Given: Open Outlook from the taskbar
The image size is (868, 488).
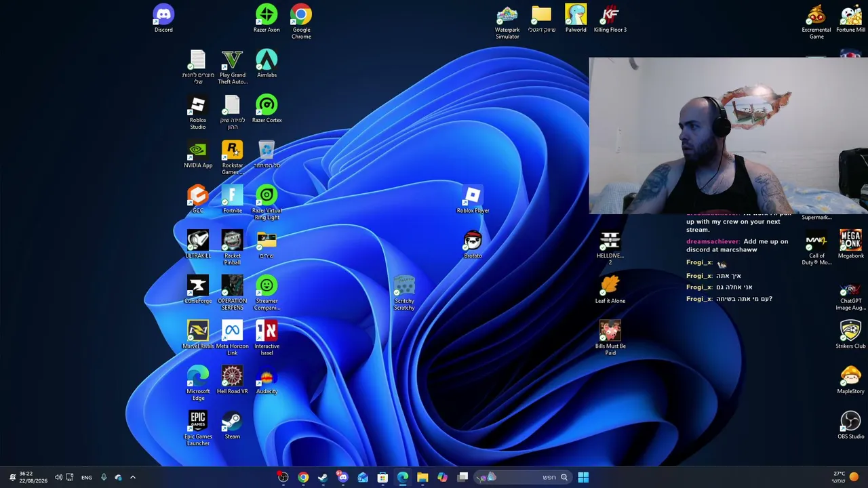Looking at the screenshot, I should point(363,477).
